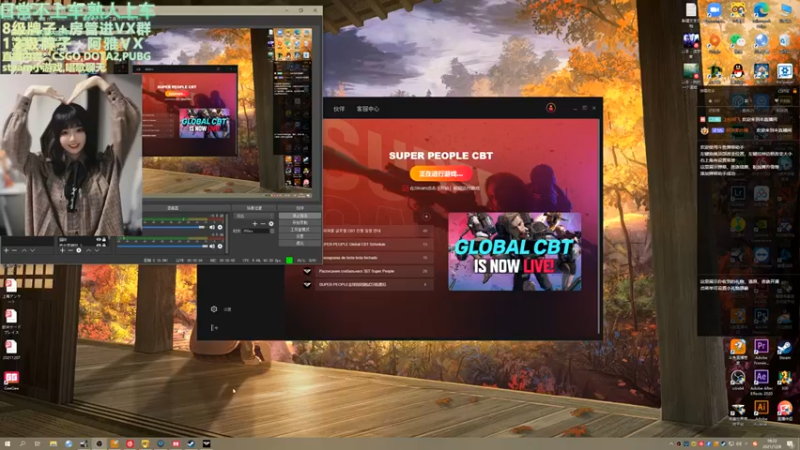Click 开始录制 in OBS controls
This screenshot has width=800, height=450.
coord(299,222)
